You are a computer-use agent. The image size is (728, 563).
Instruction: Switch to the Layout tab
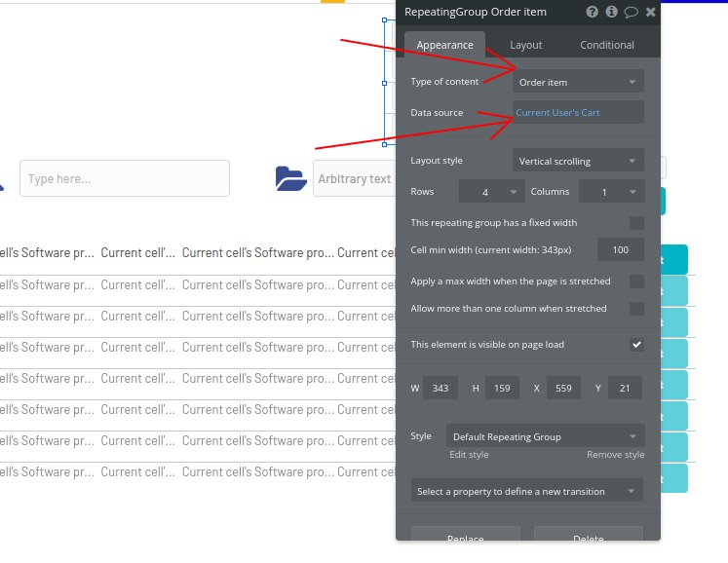(526, 45)
